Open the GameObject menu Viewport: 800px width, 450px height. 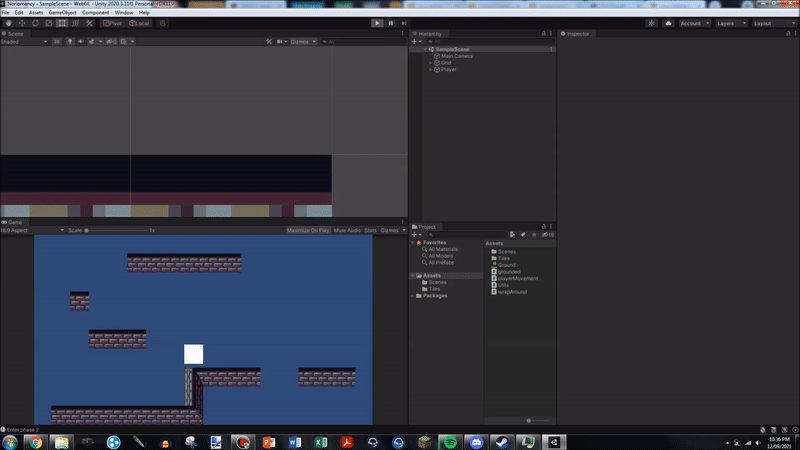(65, 12)
